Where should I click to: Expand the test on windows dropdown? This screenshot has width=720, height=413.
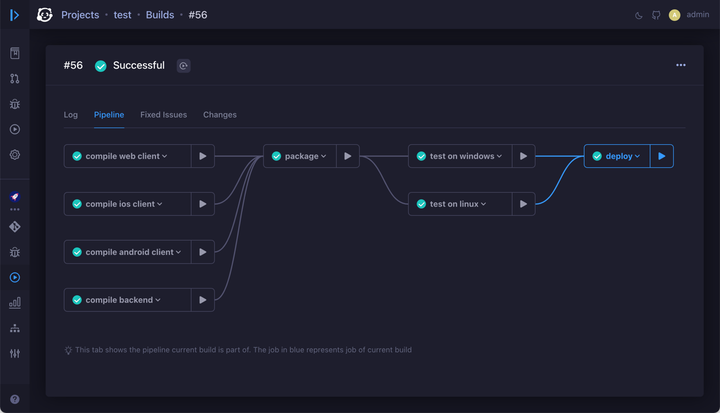point(499,156)
